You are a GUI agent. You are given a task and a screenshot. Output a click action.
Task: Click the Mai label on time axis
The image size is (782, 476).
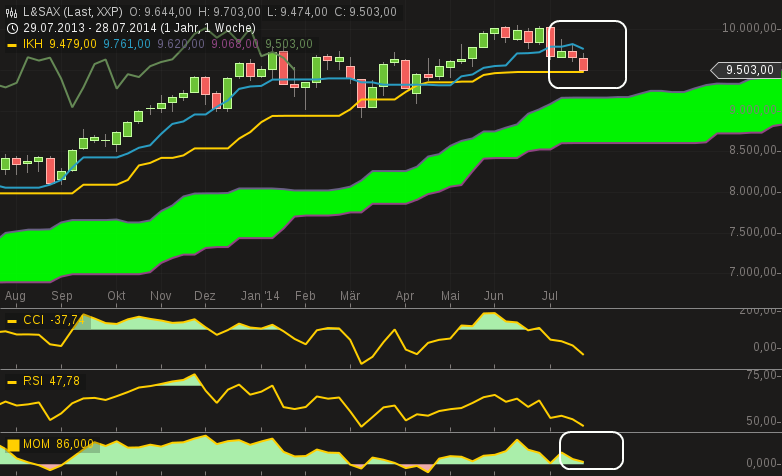coord(450,296)
